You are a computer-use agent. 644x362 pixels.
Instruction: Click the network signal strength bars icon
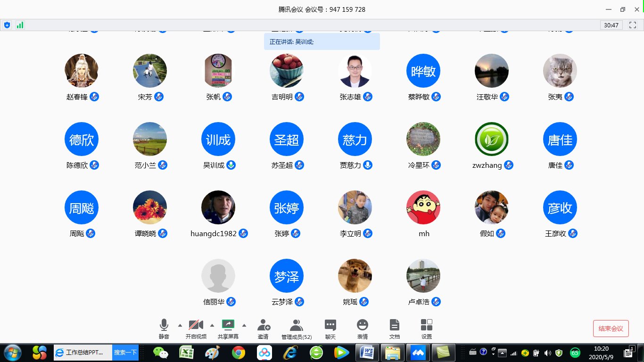click(x=20, y=25)
